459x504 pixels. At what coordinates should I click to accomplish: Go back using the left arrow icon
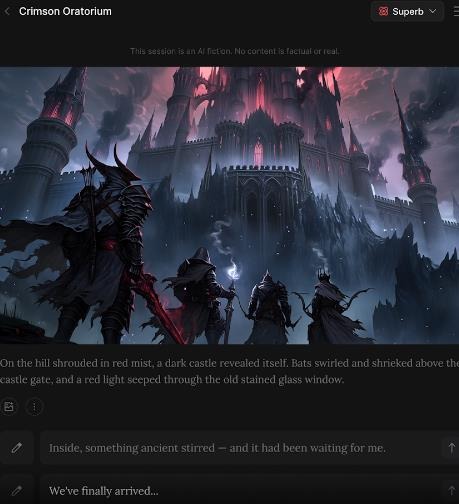click(7, 11)
